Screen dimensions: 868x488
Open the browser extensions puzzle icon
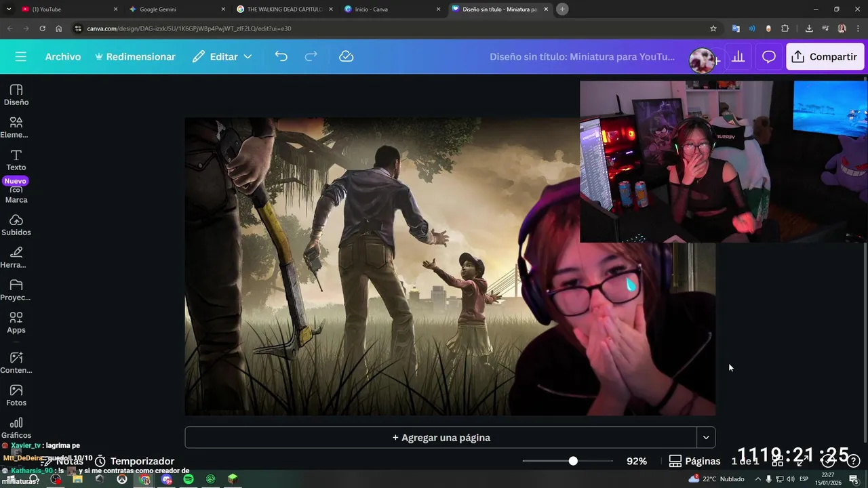coord(785,28)
